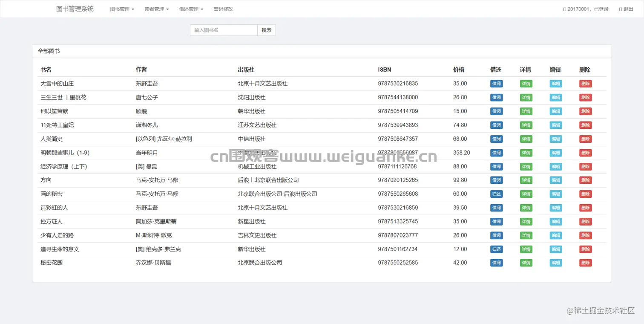Edit 少有人走的路
Image resolution: width=644 pixels, height=324 pixels.
point(556,235)
